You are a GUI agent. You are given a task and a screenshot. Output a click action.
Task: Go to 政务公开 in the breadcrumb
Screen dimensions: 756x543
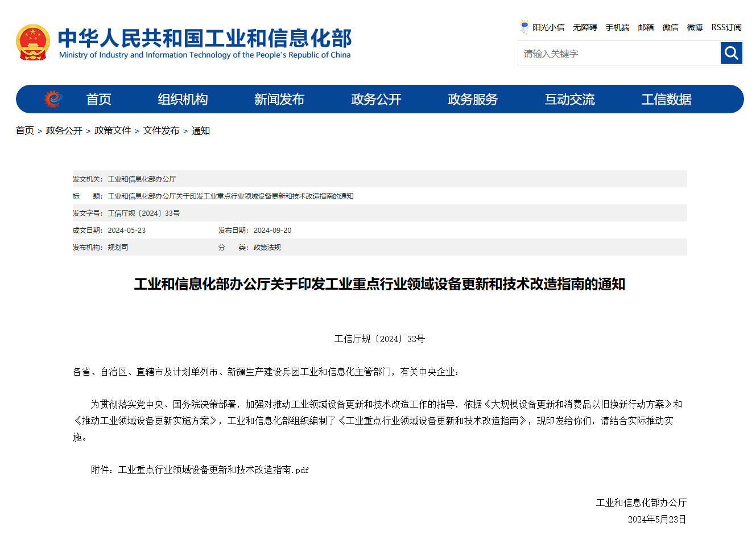pyautogui.click(x=64, y=130)
